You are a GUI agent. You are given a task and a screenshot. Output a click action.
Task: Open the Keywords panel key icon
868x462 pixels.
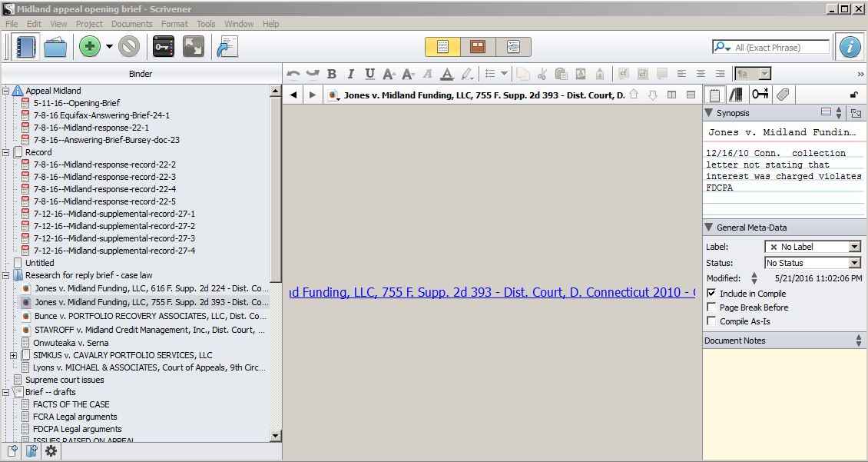(x=164, y=47)
